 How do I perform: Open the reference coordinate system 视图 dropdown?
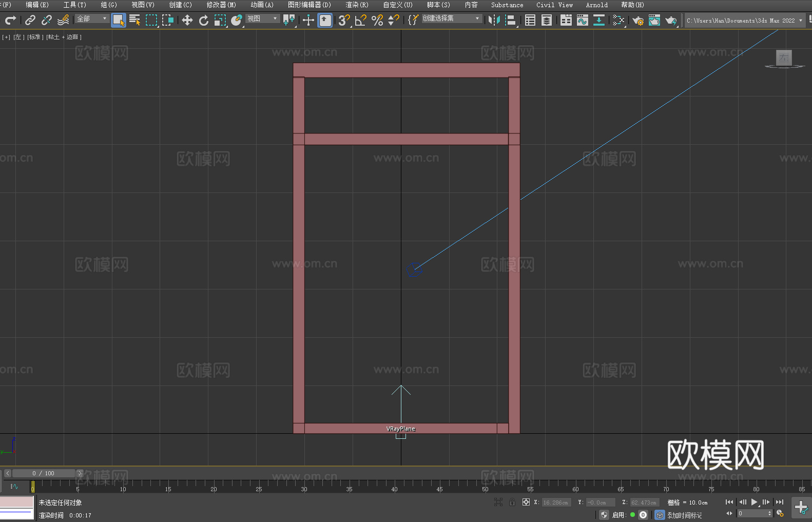262,18
